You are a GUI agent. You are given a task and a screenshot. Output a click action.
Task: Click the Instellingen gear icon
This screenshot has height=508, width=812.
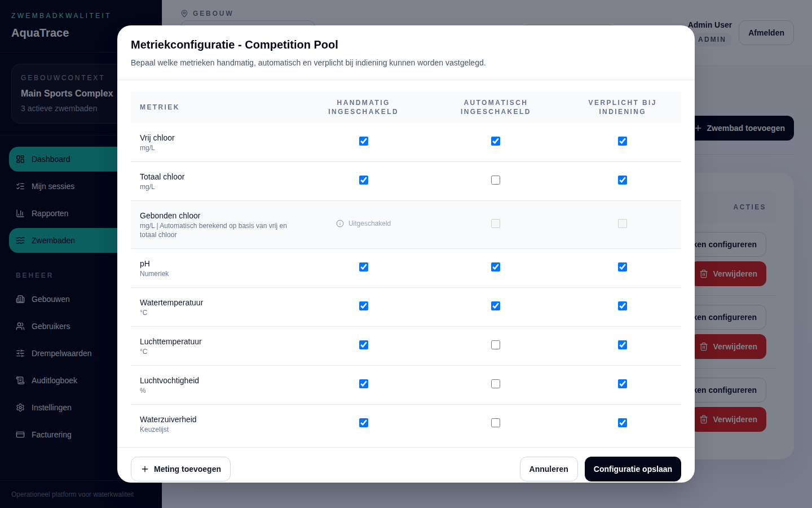[20, 408]
